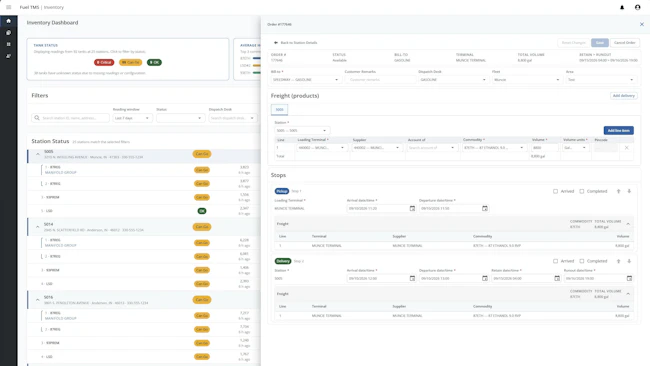
Task: Collapse station 5005 in Station Status
Action: [38, 154]
